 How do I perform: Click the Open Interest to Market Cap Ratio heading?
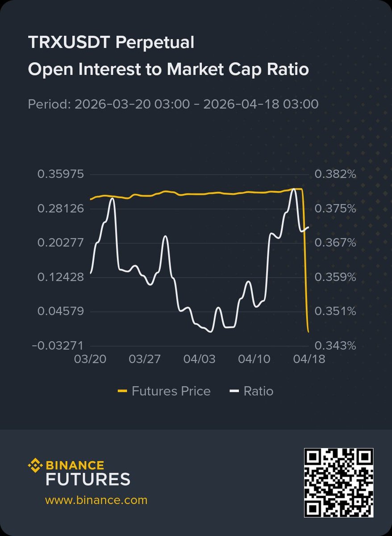coord(168,70)
